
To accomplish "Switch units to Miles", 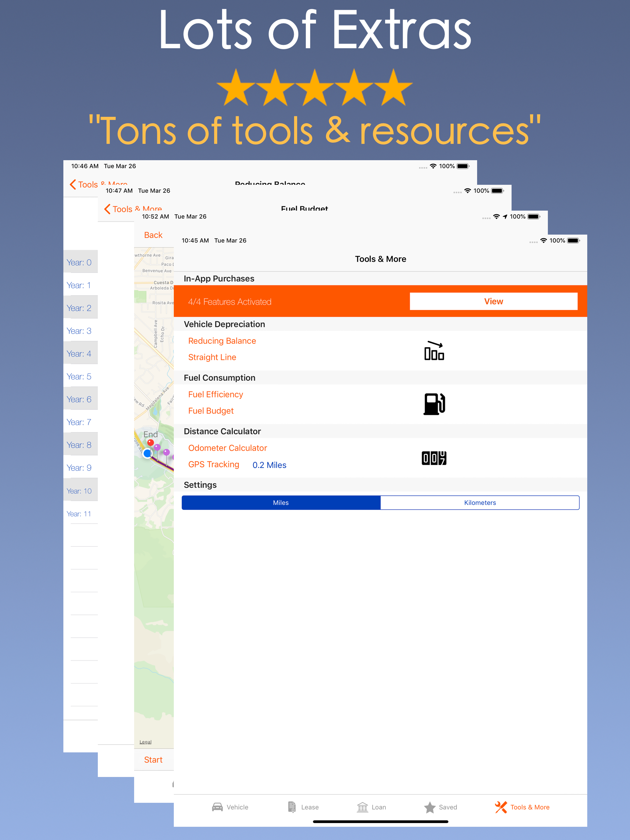I will pos(281,502).
